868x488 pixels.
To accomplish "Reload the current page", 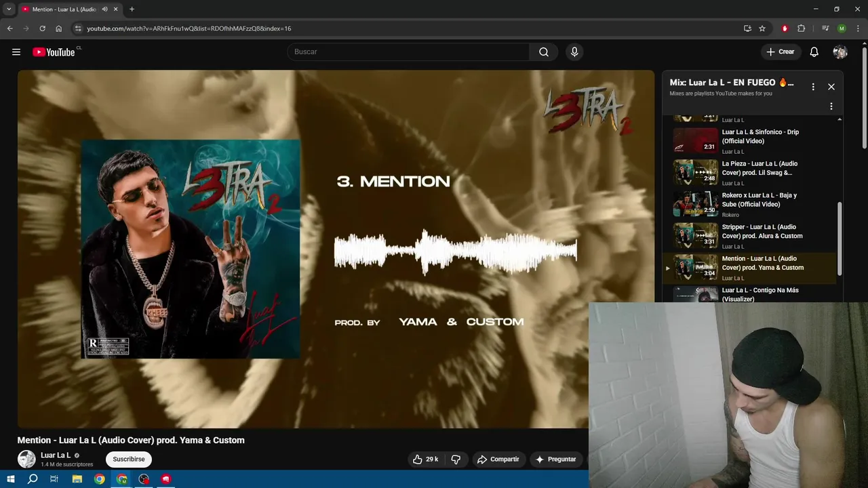I will [x=42, y=28].
